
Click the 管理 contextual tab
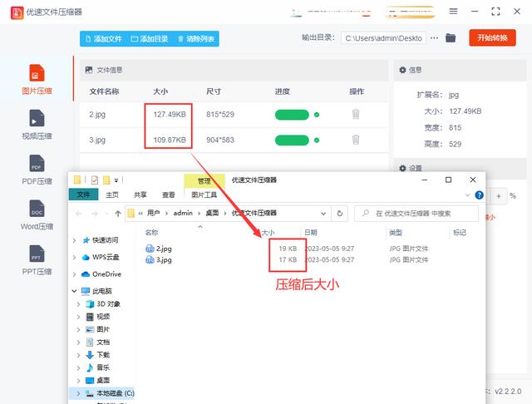204,181
